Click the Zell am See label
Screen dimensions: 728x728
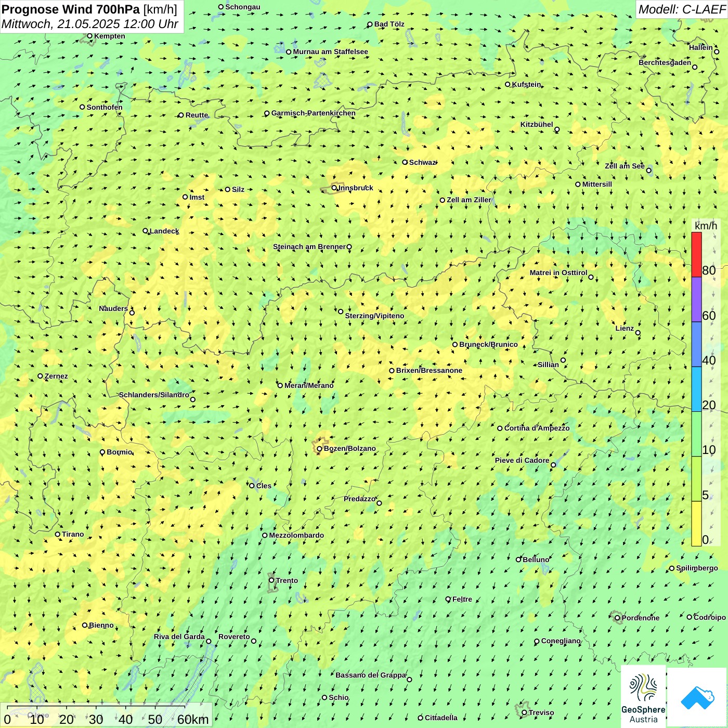coord(625,166)
